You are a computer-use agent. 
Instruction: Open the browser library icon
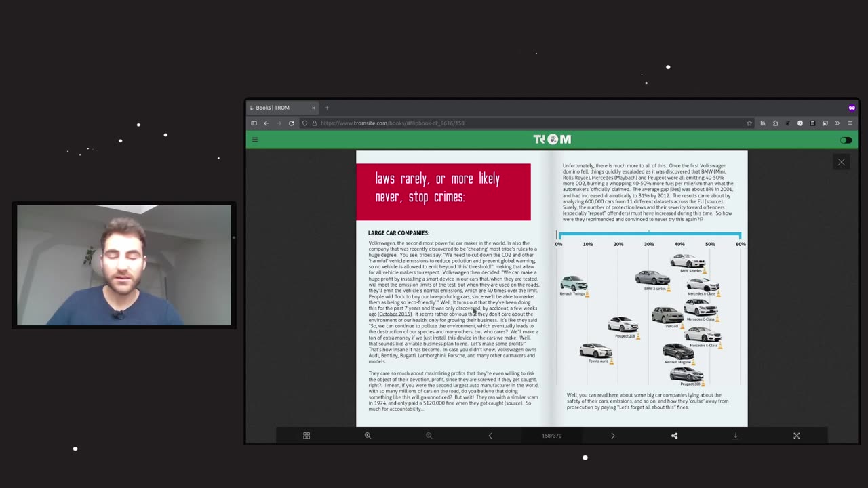[x=763, y=123]
